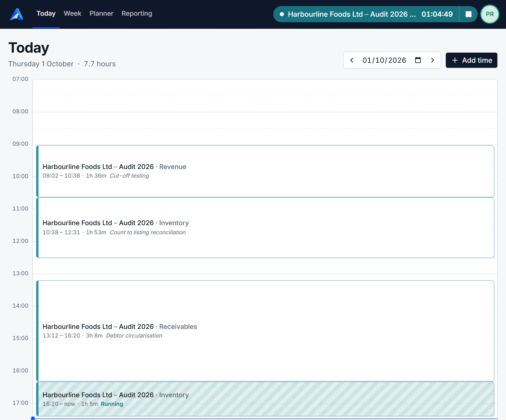Click the 01/10/2026 date field
The image size is (506, 420).
point(384,60)
